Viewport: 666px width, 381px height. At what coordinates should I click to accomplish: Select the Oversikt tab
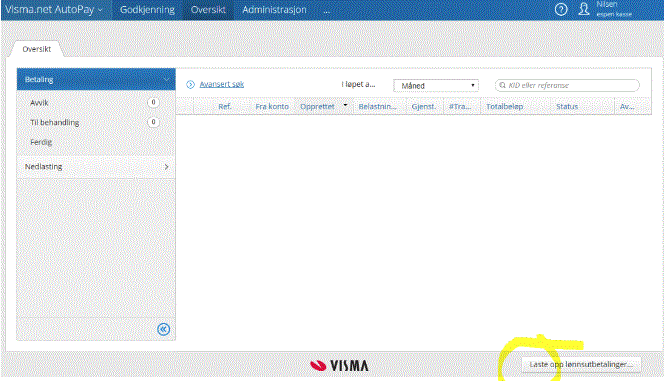coord(37,49)
